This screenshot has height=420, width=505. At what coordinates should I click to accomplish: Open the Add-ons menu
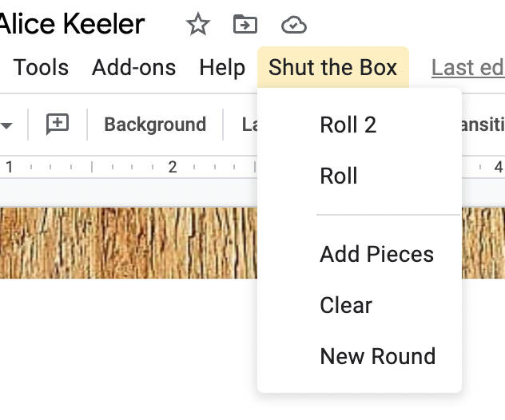point(133,67)
